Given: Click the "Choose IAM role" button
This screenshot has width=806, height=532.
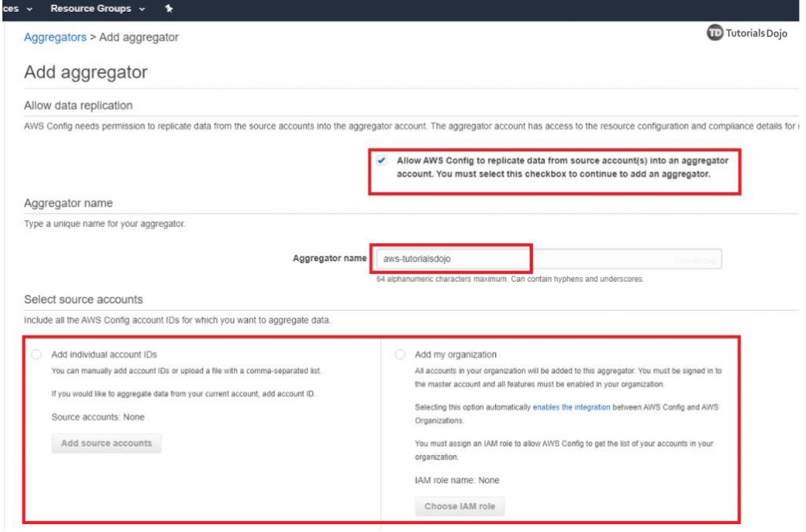Looking at the screenshot, I should (x=460, y=506).
